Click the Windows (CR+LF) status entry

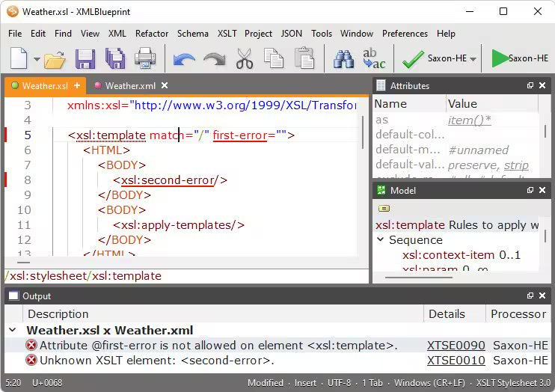[x=429, y=383]
